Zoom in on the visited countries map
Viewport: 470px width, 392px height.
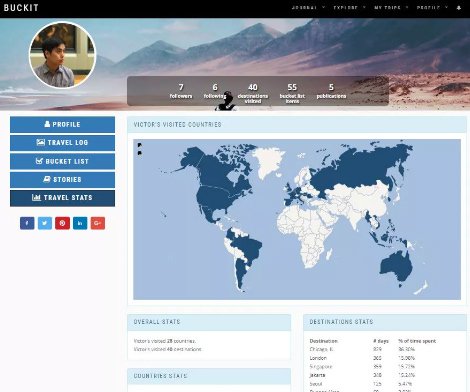pyautogui.click(x=140, y=145)
